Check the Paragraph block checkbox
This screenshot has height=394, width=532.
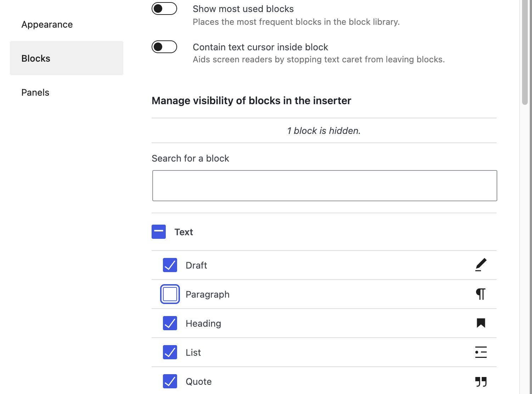(170, 294)
